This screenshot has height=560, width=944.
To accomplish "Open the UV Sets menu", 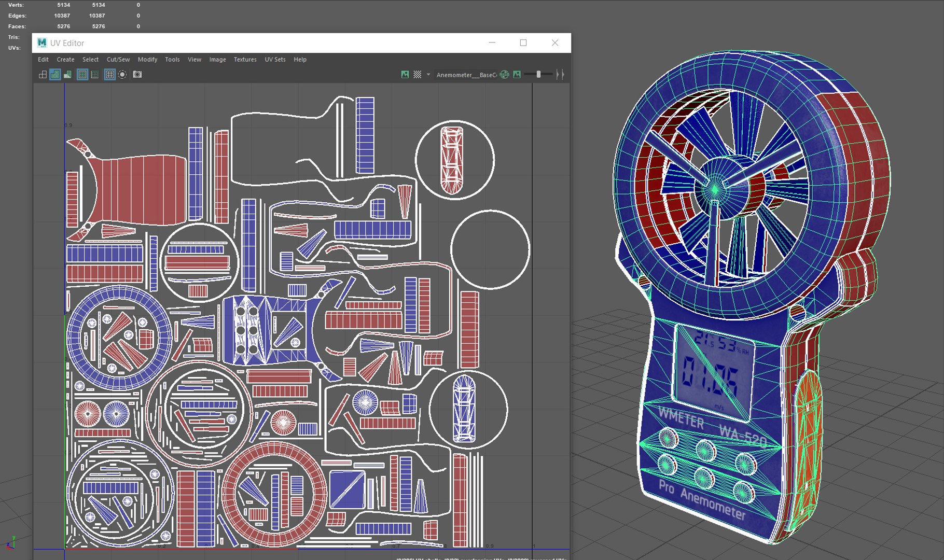I will [275, 60].
